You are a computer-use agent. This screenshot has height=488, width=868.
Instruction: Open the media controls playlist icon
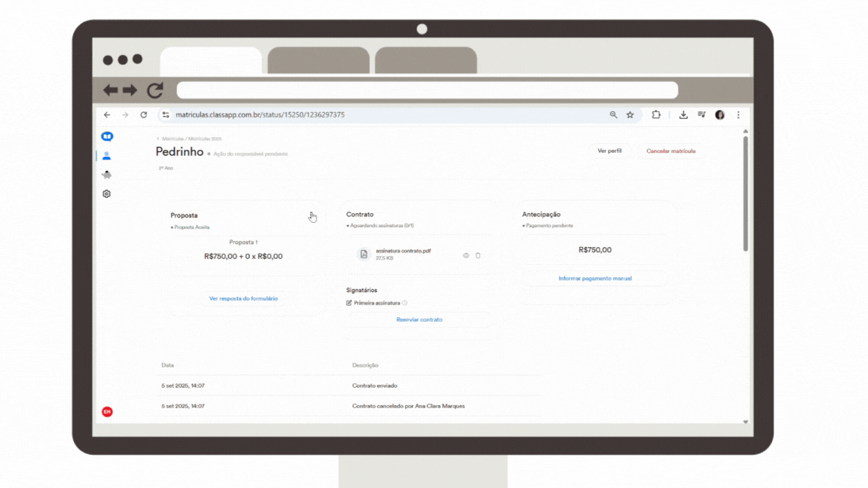tap(701, 115)
